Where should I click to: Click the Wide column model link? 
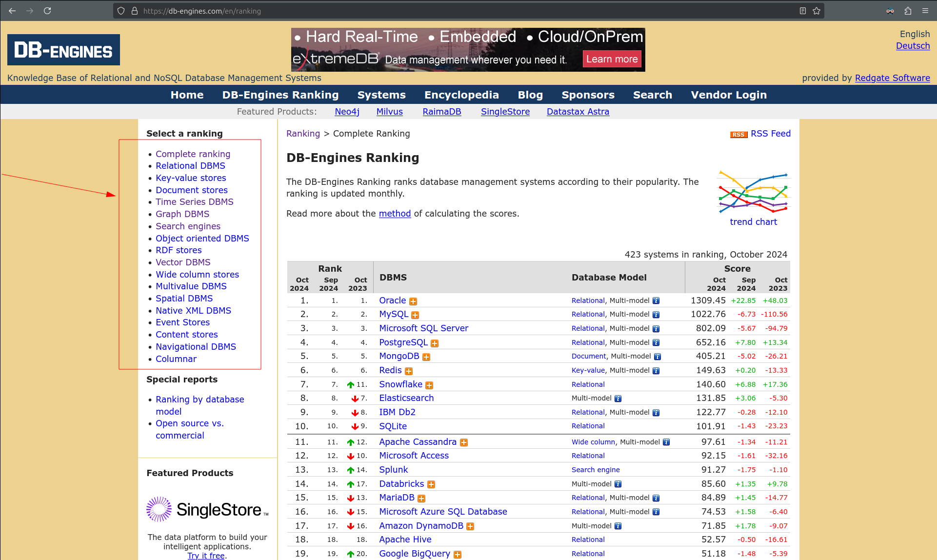click(593, 442)
